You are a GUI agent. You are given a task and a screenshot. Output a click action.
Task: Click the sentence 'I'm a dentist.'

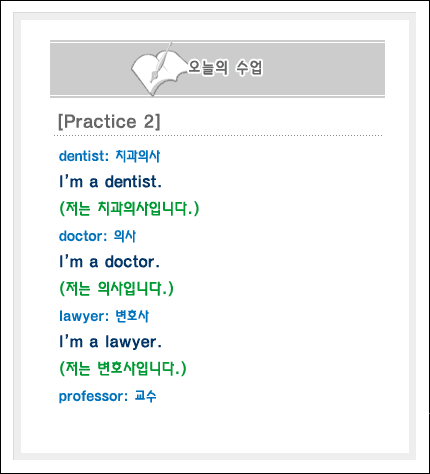tap(110, 182)
